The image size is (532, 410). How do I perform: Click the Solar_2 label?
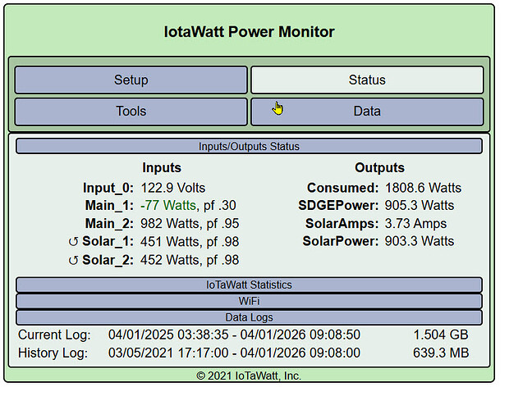[108, 260]
